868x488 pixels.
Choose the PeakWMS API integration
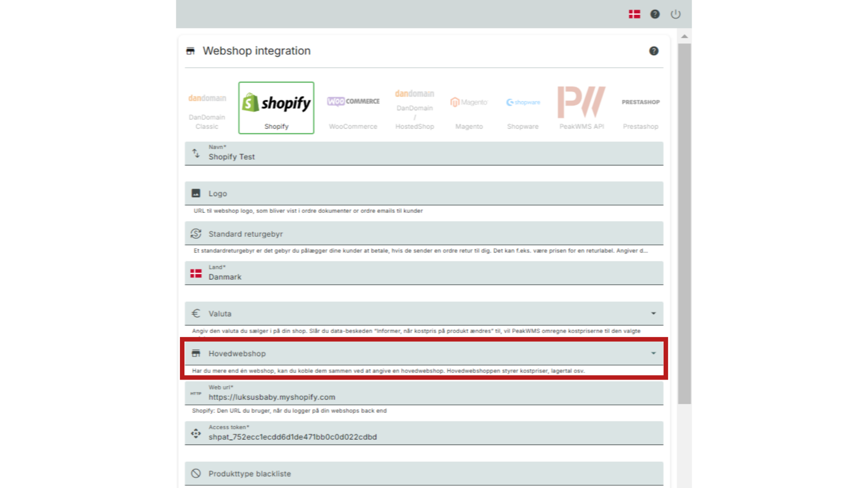click(581, 108)
